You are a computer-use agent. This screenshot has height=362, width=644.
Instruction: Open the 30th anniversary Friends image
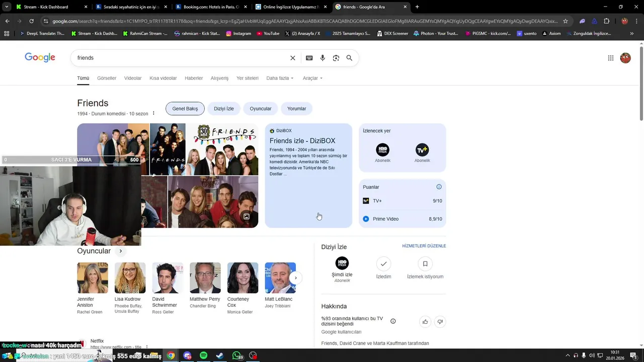pos(222,149)
